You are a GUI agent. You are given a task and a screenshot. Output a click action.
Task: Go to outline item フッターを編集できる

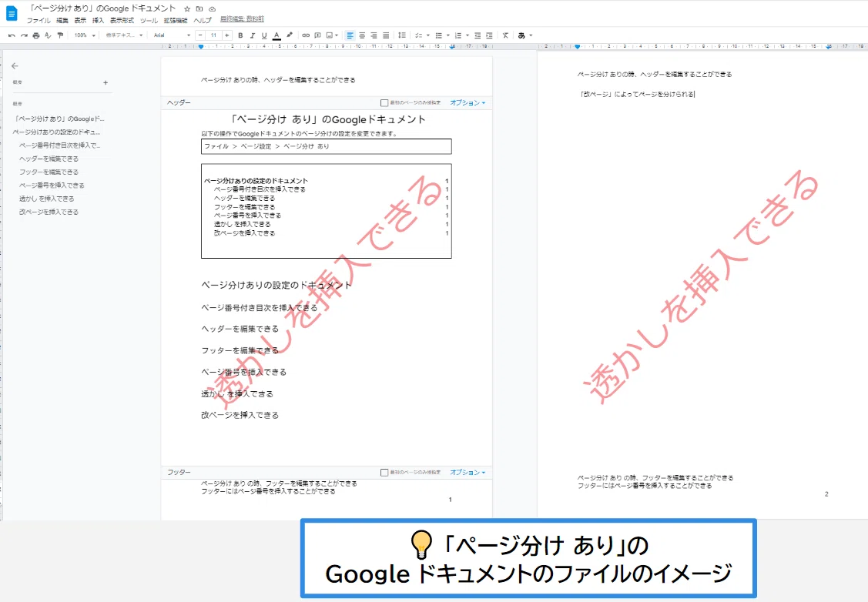click(x=49, y=172)
